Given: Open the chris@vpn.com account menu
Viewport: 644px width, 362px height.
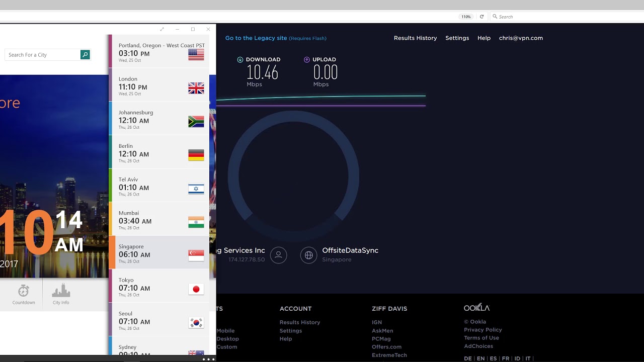Looking at the screenshot, I should tap(521, 38).
